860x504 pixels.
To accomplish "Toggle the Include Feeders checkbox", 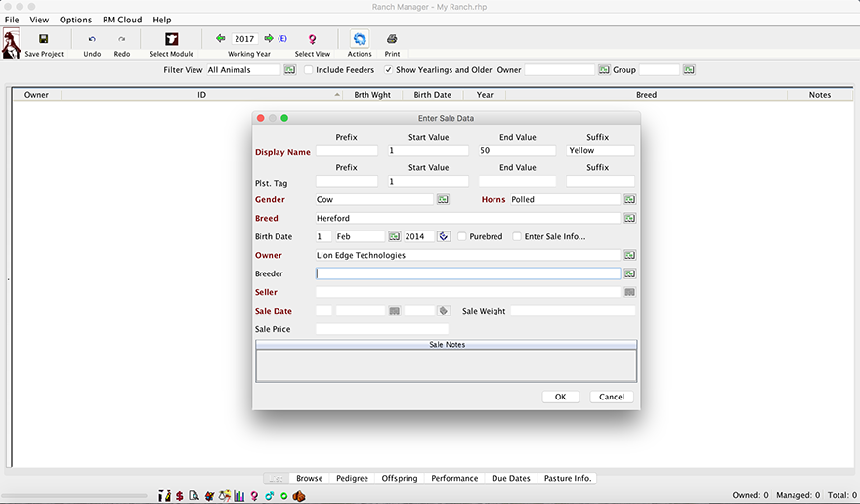I will point(309,70).
